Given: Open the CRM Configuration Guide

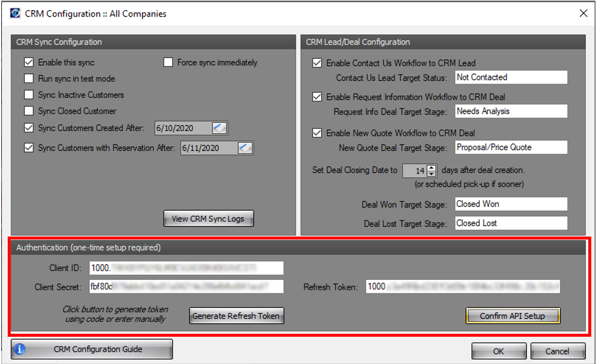Looking at the screenshot, I should [91, 349].
